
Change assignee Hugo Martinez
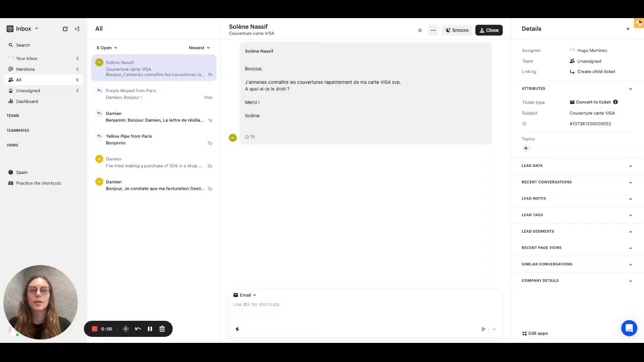click(588, 50)
